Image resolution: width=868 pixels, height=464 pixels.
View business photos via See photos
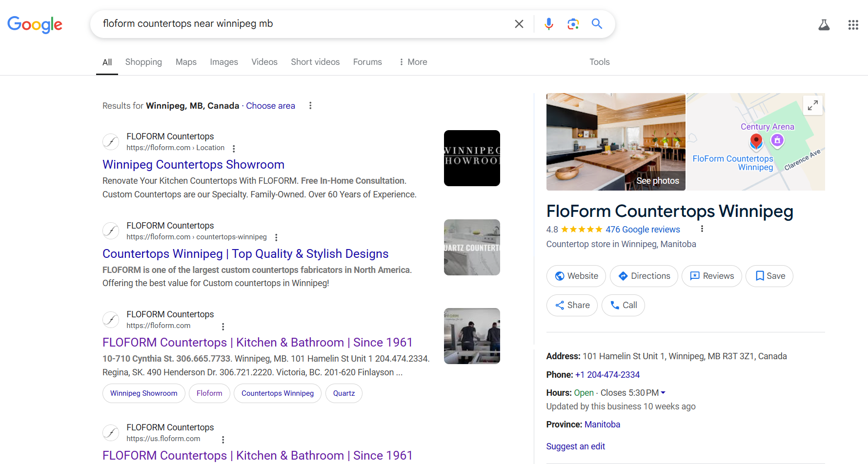click(657, 181)
